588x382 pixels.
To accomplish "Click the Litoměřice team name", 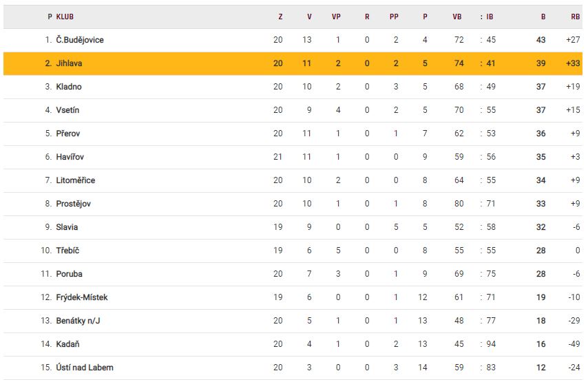I will (76, 180).
